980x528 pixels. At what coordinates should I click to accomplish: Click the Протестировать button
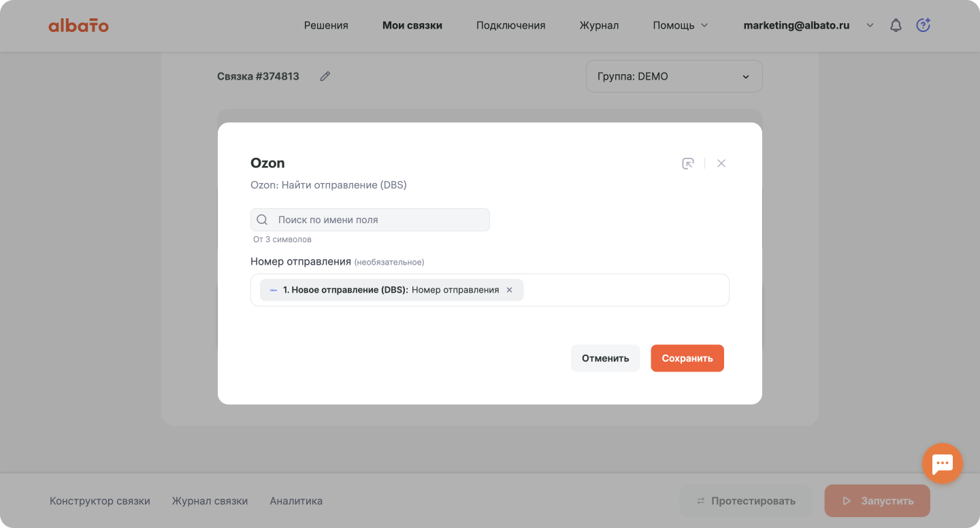pyautogui.click(x=746, y=501)
